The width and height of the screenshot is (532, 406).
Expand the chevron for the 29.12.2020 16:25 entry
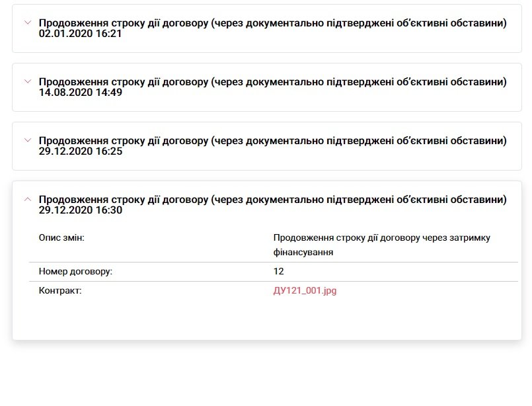(27, 140)
